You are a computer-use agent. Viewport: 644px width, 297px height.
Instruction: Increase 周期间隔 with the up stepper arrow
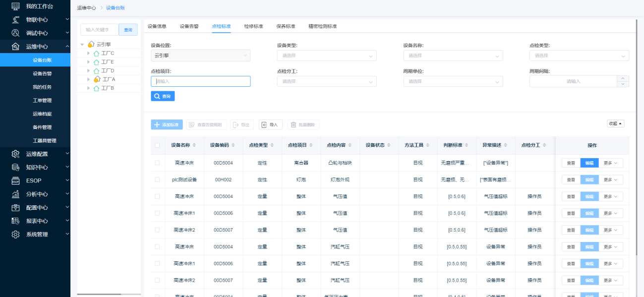point(623,78)
